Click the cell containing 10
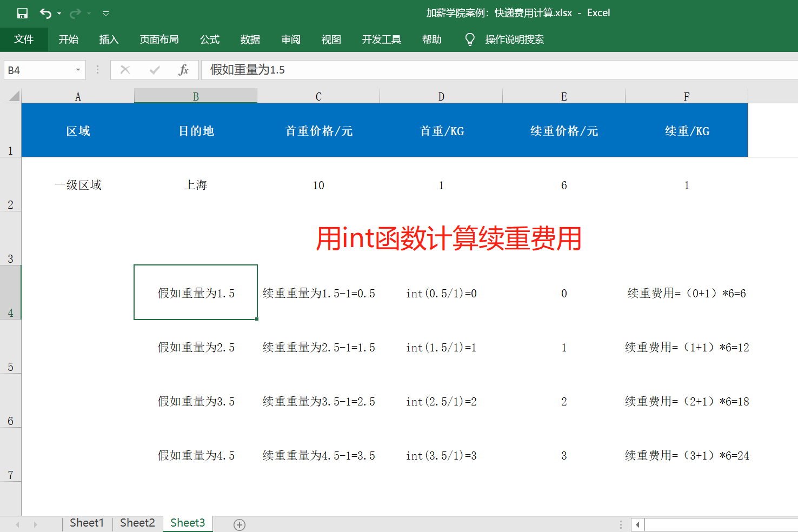 [x=318, y=184]
